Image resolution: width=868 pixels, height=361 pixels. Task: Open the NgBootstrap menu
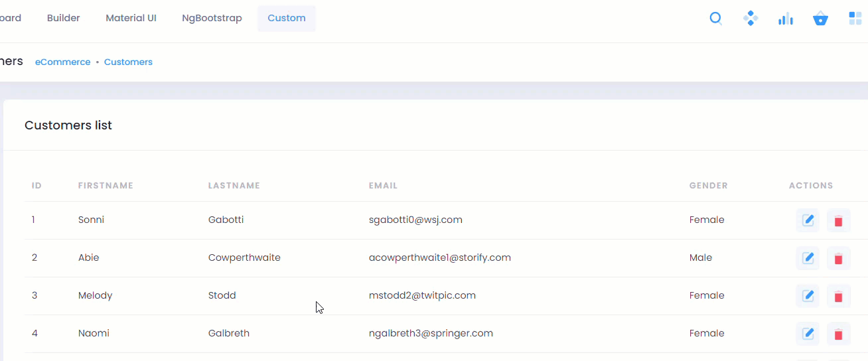[x=212, y=18]
